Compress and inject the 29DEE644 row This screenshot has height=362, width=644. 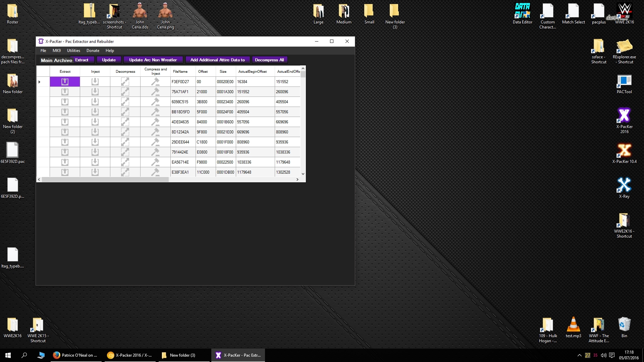tap(155, 142)
